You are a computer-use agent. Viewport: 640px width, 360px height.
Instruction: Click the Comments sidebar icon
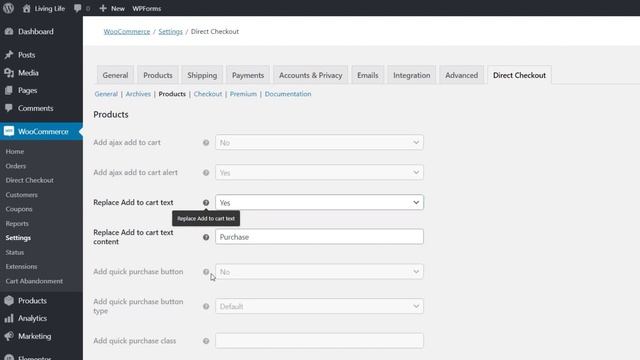(9, 108)
